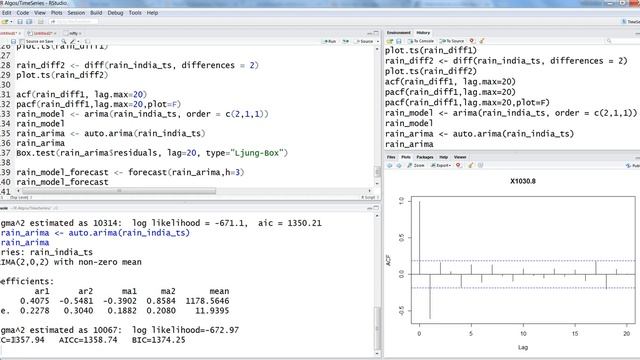The height and width of the screenshot is (360, 640).
Task: Click the Save All icon in main toolbar
Action: pos(29,22)
